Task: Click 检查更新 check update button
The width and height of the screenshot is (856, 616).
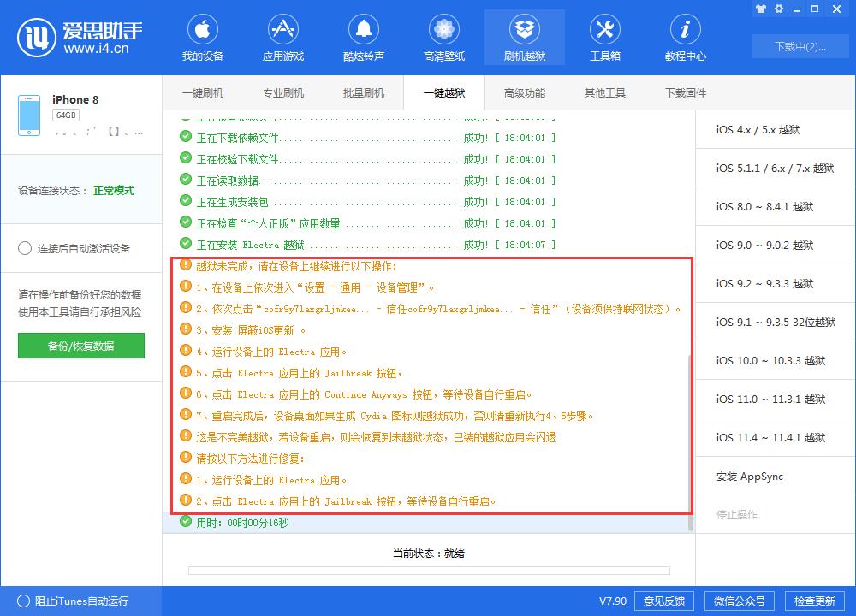Action: point(815,601)
